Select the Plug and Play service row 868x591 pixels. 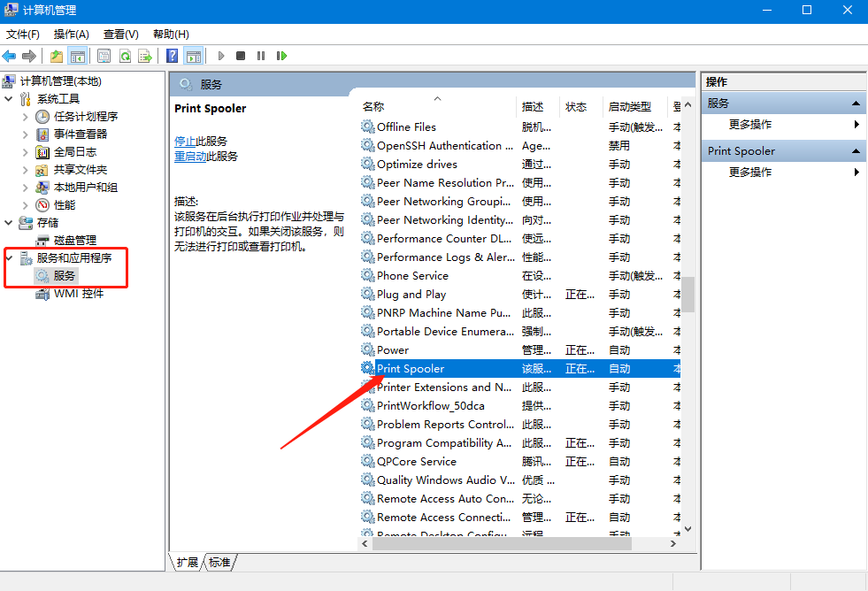[x=520, y=295]
